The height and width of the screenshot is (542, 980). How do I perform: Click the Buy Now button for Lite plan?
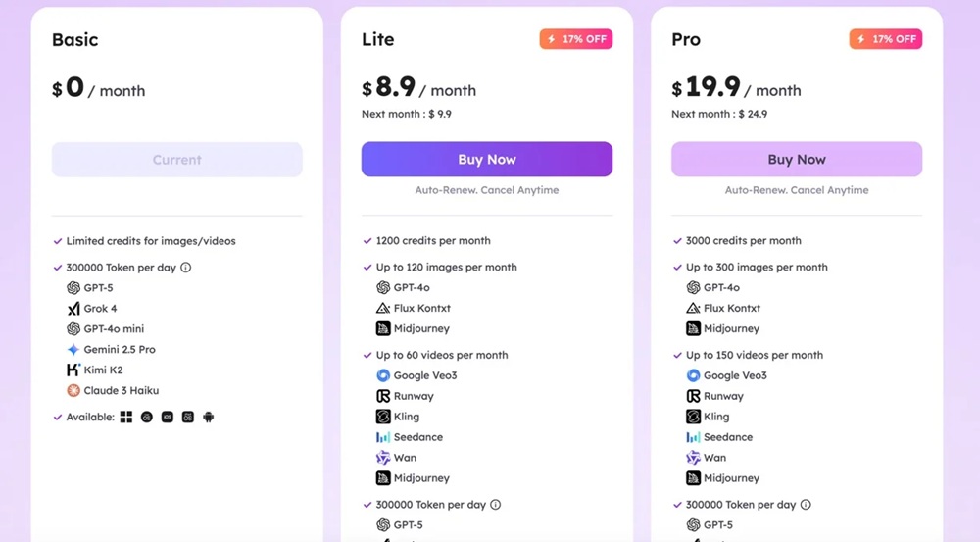[487, 159]
